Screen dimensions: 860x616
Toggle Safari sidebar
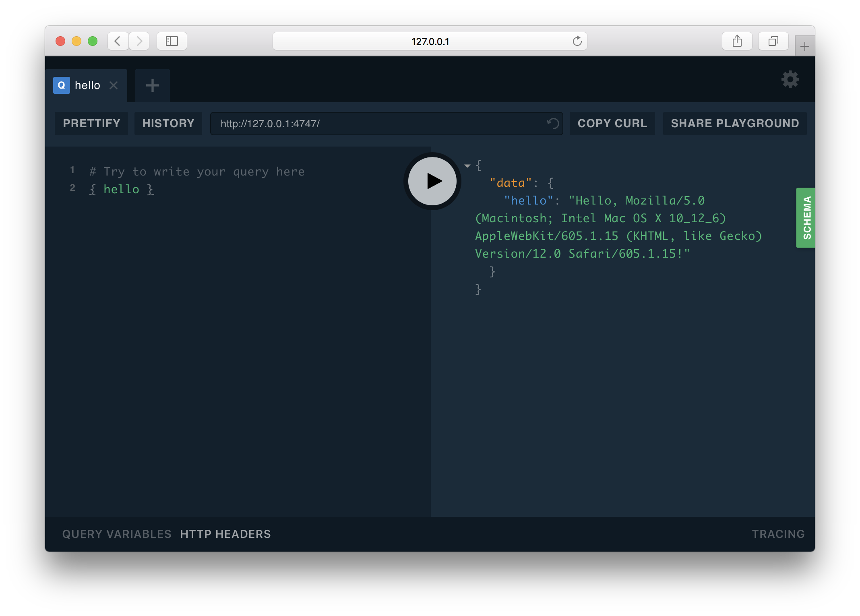(x=172, y=41)
